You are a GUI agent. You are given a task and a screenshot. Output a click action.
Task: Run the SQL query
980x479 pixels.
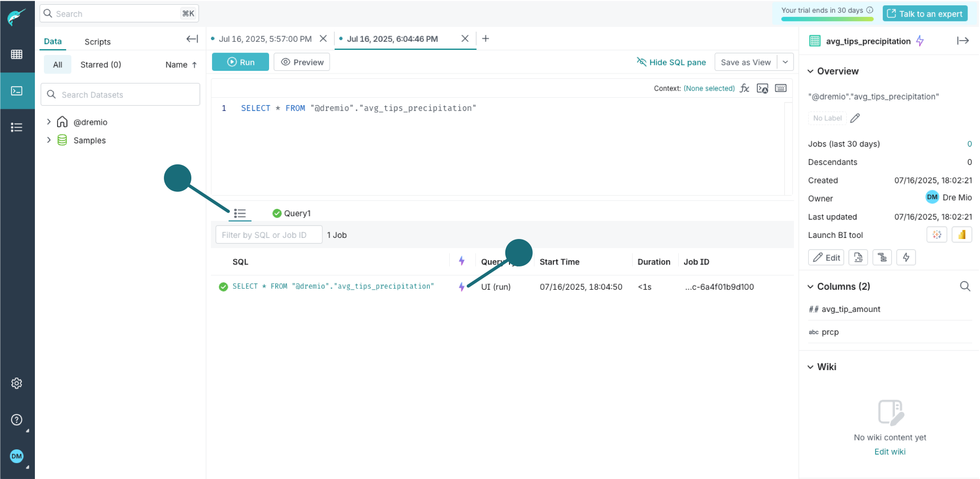[x=240, y=62]
